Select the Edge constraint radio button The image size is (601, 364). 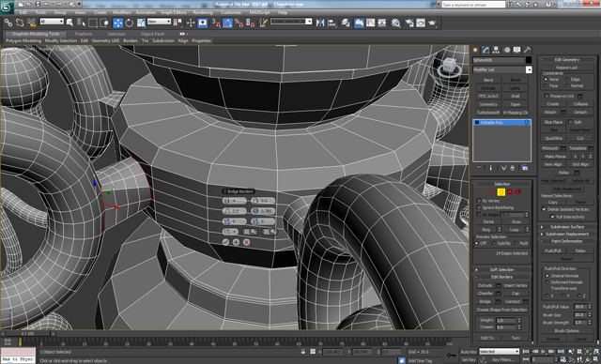tap(567, 79)
